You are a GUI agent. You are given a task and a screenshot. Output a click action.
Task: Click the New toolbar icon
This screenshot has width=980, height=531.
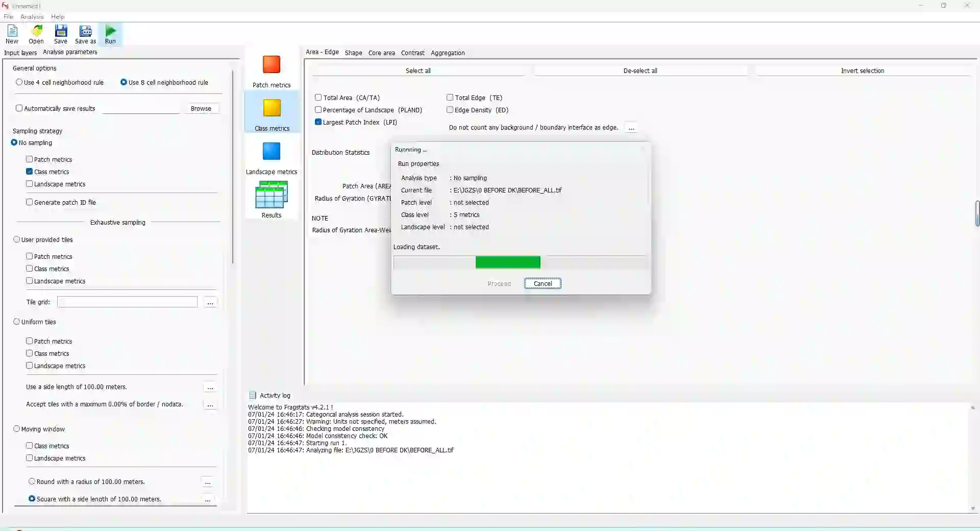point(12,34)
